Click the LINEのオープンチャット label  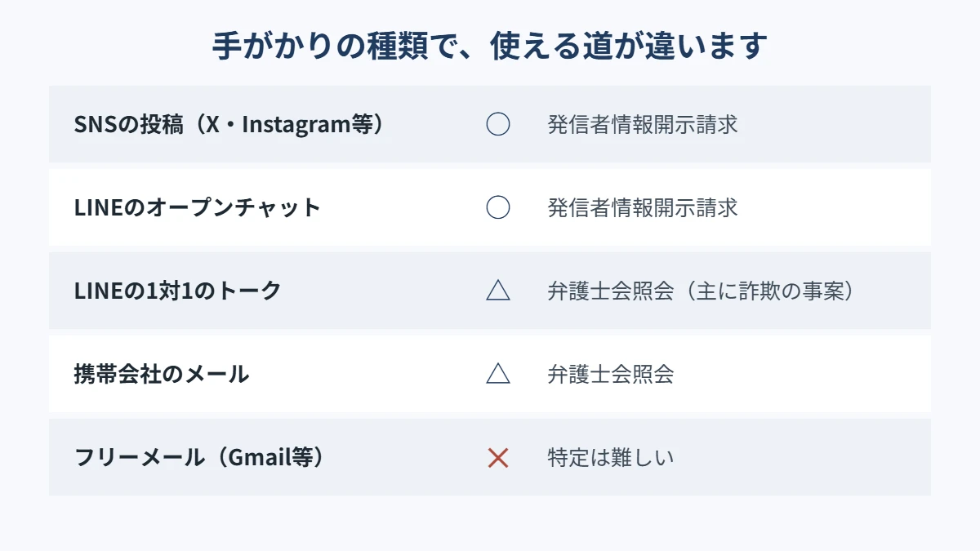198,207
